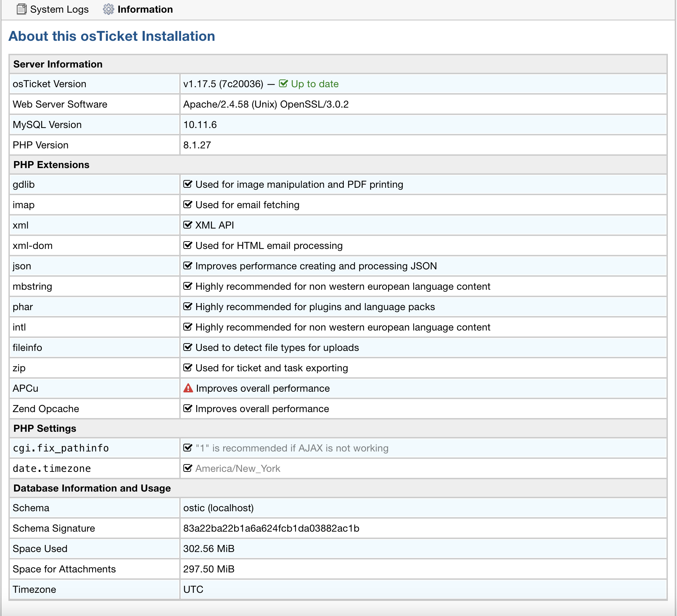Click the 'Web Server Software' label
This screenshot has width=677, height=616.
[60, 104]
